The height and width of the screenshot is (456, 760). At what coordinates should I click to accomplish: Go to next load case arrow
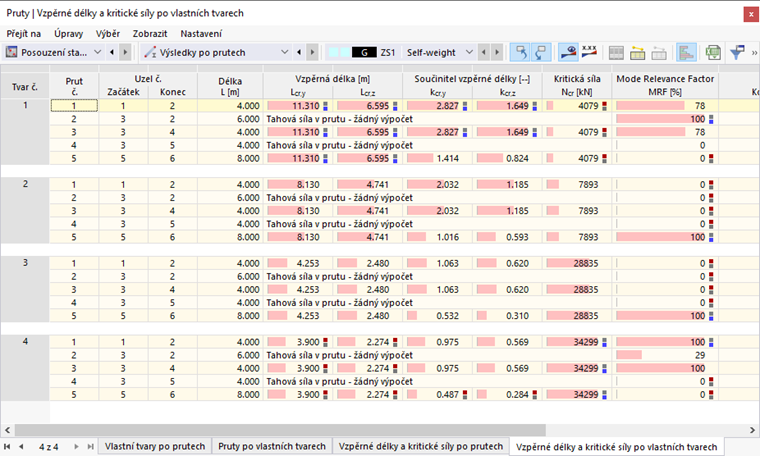point(497,52)
